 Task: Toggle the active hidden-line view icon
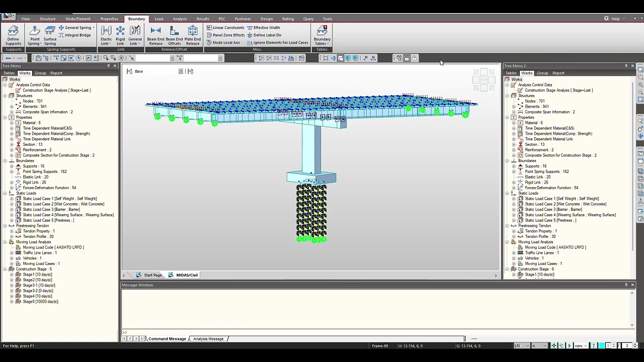341,58
